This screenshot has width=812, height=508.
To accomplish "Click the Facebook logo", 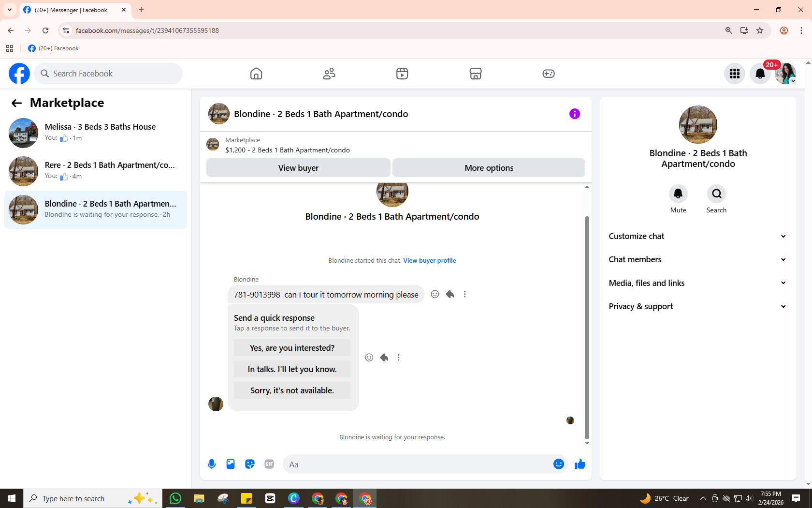I will (19, 74).
